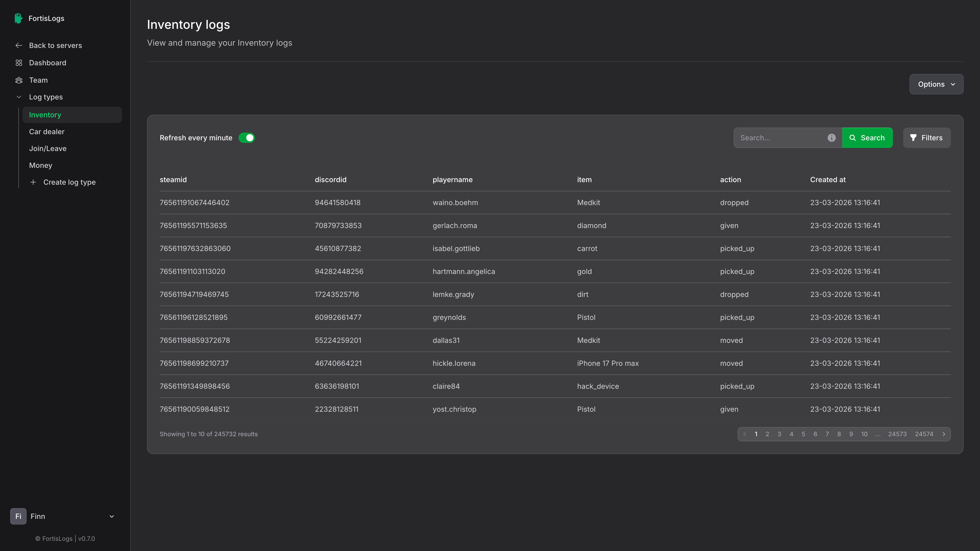
Task: Disable the Refresh every minute toggle
Action: click(247, 138)
